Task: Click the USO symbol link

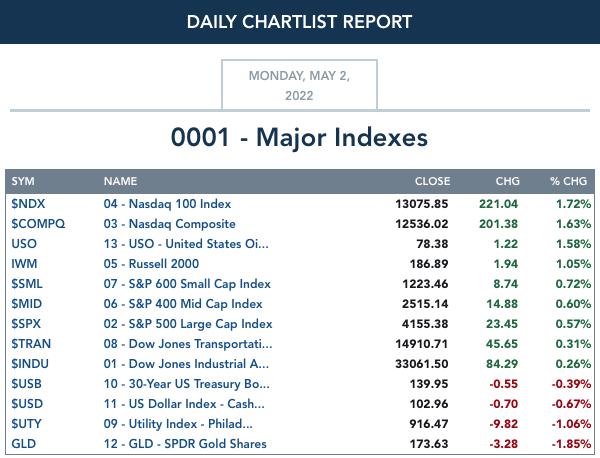Action: tap(24, 244)
